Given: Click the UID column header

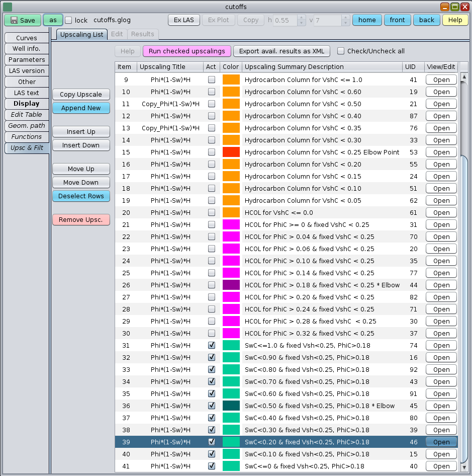Looking at the screenshot, I should point(413,67).
